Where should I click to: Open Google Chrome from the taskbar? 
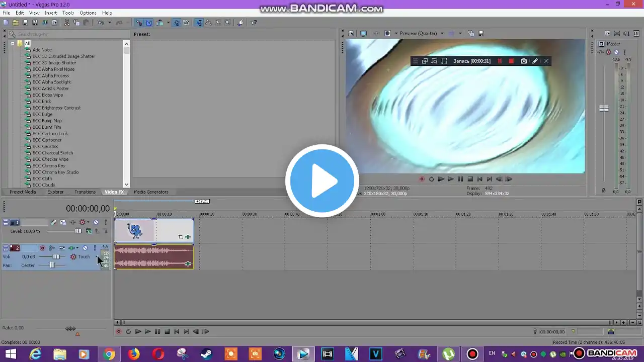pyautogui.click(x=109, y=354)
